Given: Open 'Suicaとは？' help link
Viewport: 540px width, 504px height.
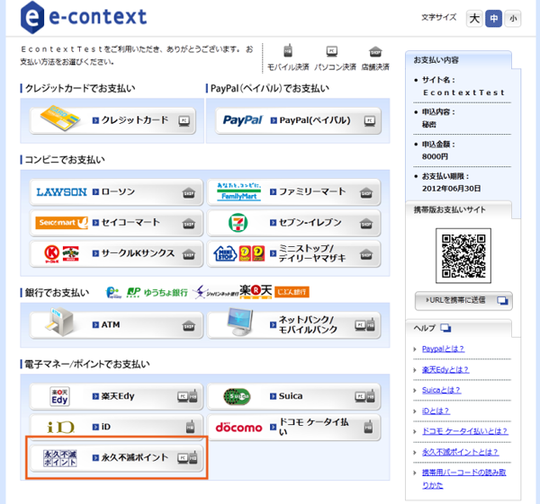Looking at the screenshot, I should (x=441, y=390).
